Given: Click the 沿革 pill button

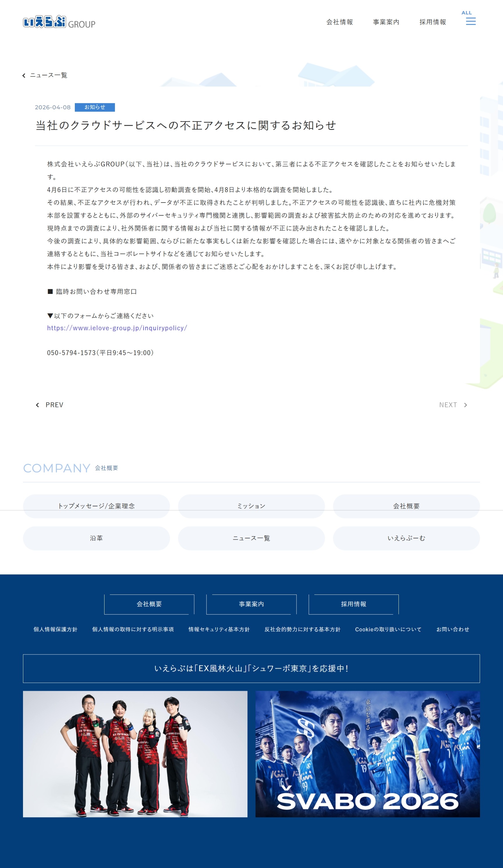Looking at the screenshot, I should [x=96, y=538].
